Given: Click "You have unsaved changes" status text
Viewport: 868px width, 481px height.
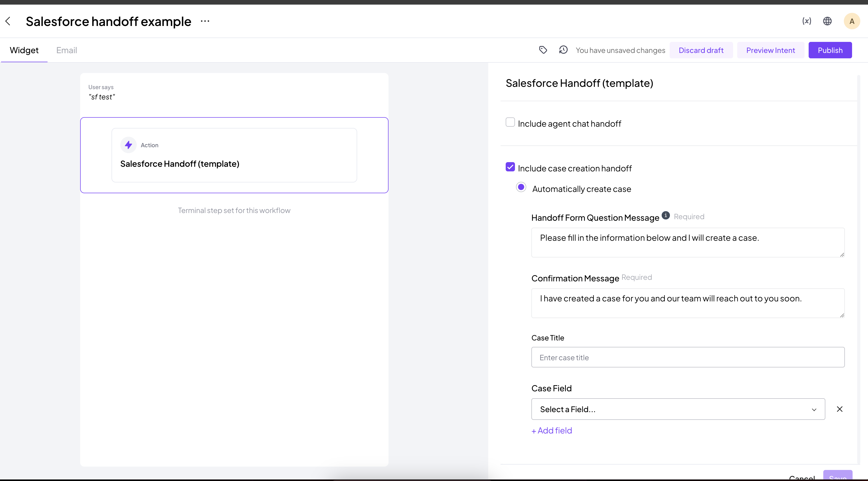Looking at the screenshot, I should tap(620, 50).
